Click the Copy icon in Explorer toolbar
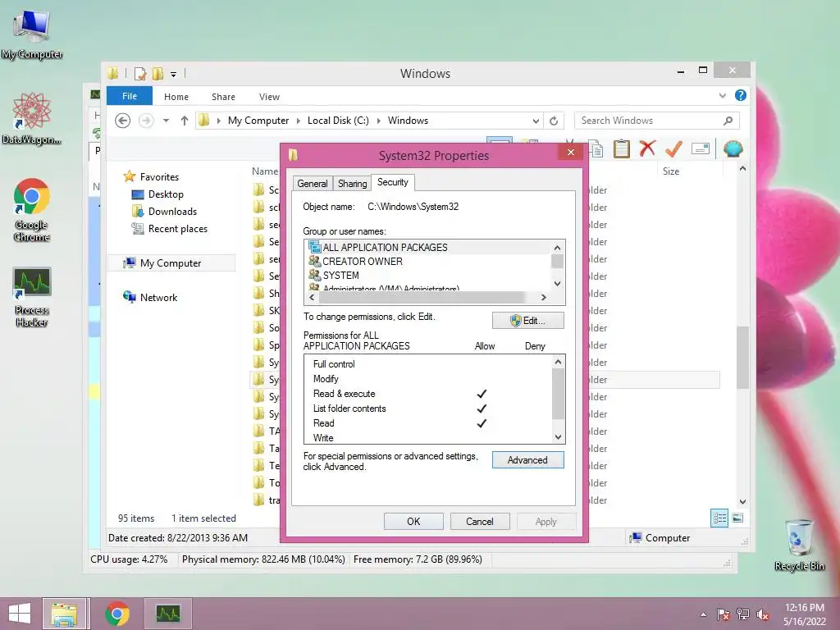This screenshot has width=840, height=630. 596,149
